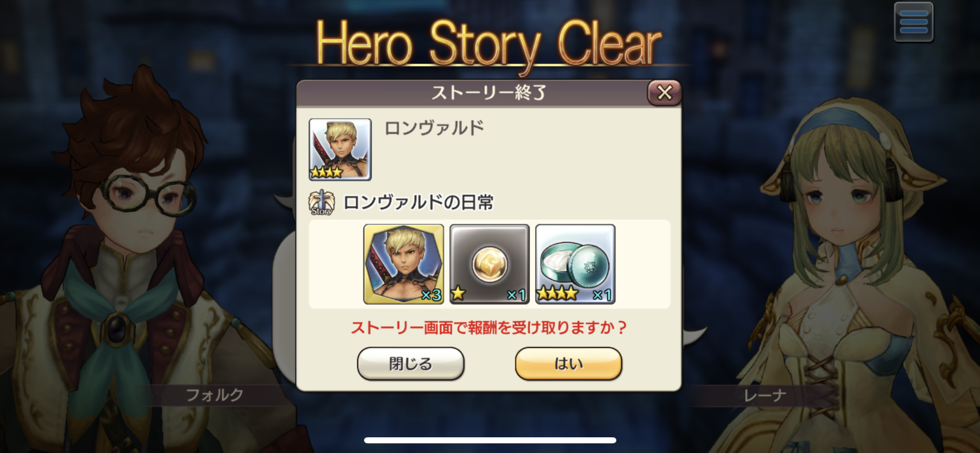This screenshot has width=980, height=453.
Task: Tap the three stars under the hero portrait
Action: pyautogui.click(x=327, y=173)
